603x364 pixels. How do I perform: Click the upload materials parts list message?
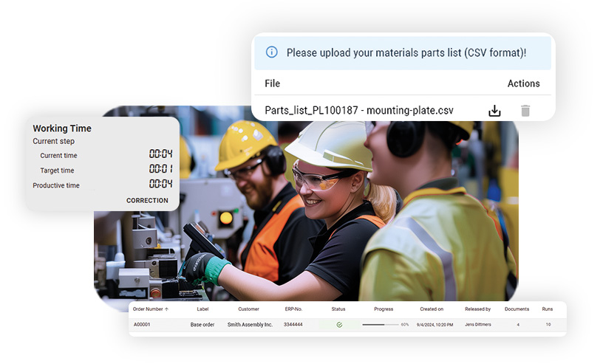tap(406, 52)
